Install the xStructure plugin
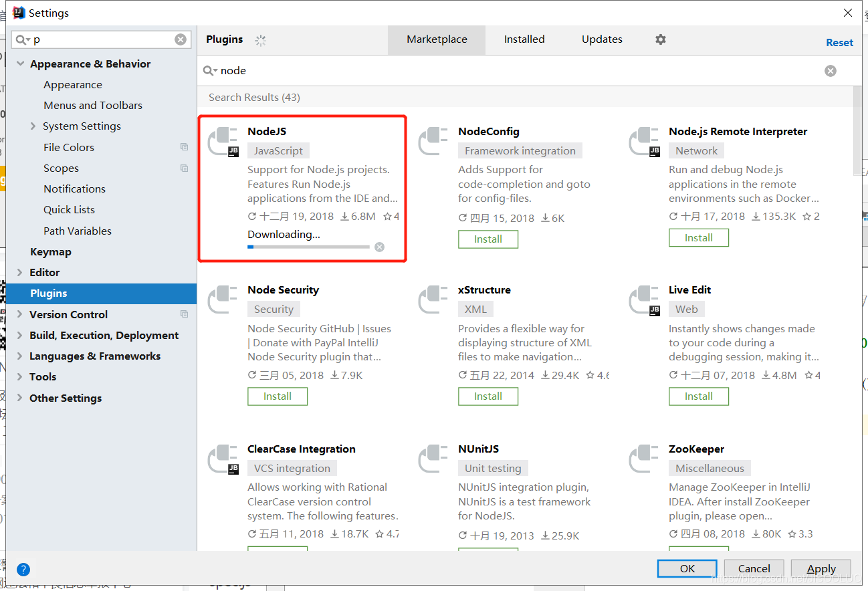The height and width of the screenshot is (591, 868). pyautogui.click(x=488, y=396)
